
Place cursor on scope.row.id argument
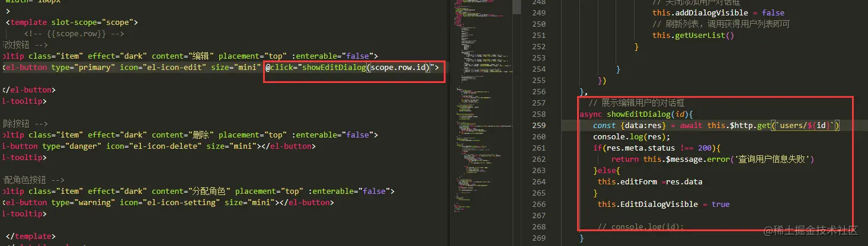click(x=399, y=68)
